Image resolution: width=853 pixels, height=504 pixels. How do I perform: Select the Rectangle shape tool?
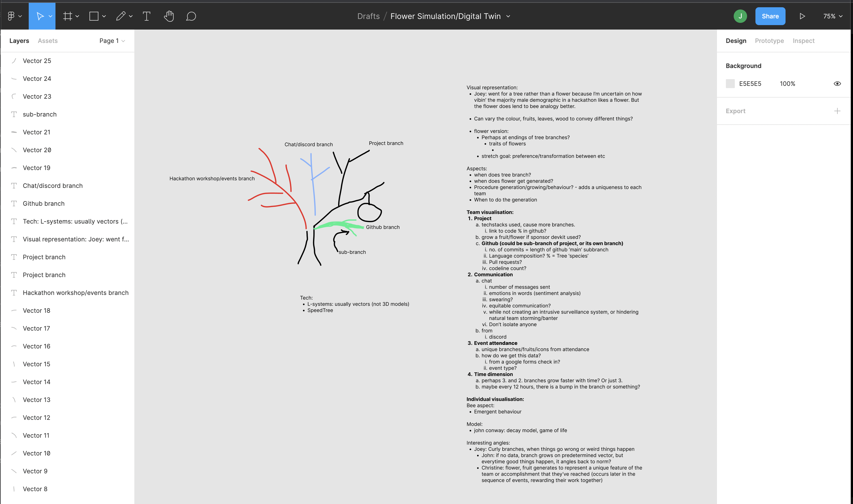(x=94, y=16)
